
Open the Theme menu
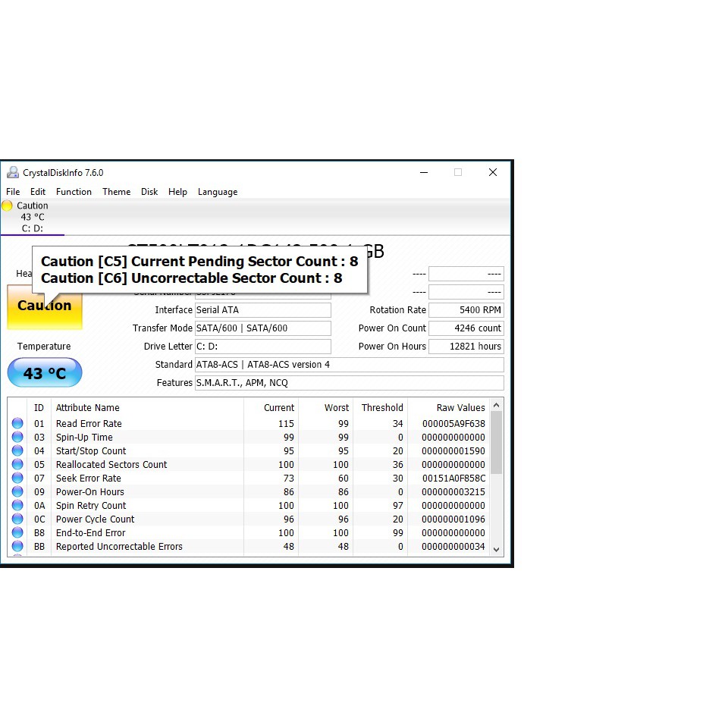click(116, 192)
